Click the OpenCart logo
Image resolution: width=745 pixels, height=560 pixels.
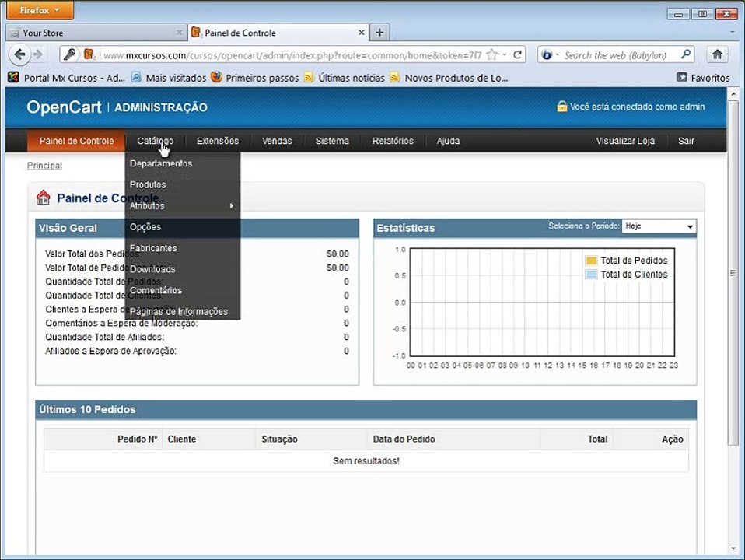pos(64,107)
